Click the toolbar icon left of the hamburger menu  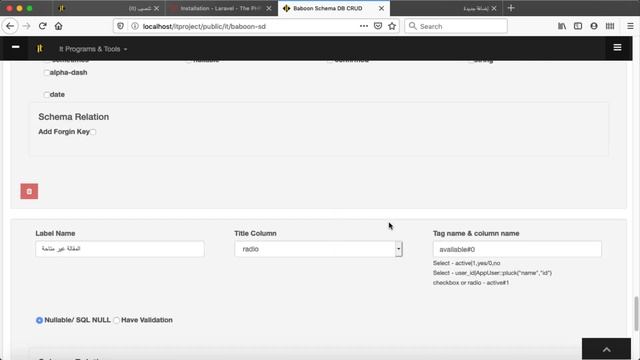(x=610, y=26)
